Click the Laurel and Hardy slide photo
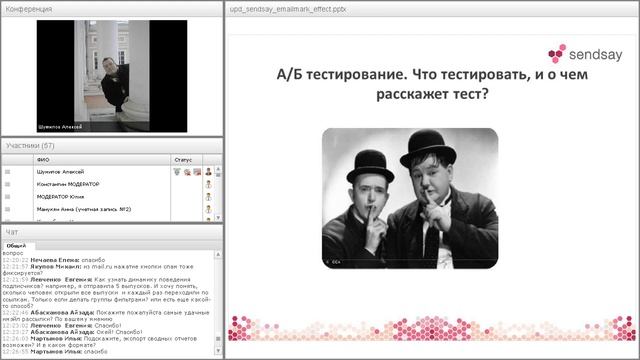Screen dimensions: 640x360 tap(410, 198)
